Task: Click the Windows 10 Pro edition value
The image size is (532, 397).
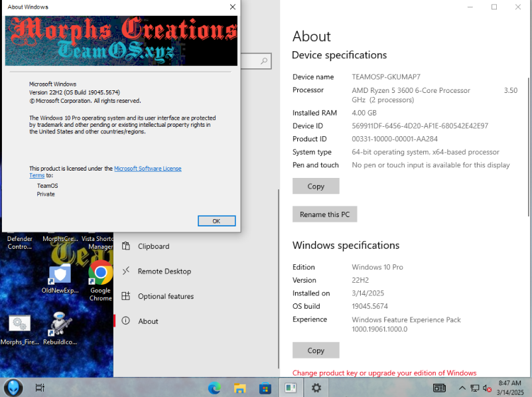Action: coord(377,267)
